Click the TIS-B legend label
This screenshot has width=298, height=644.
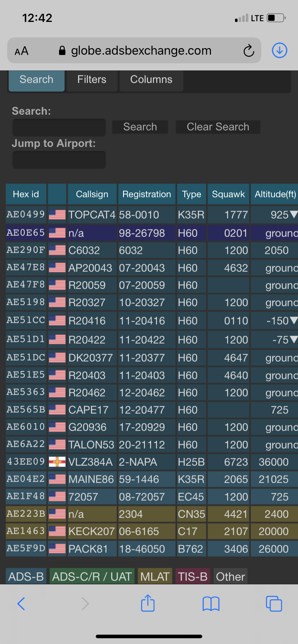tap(193, 576)
